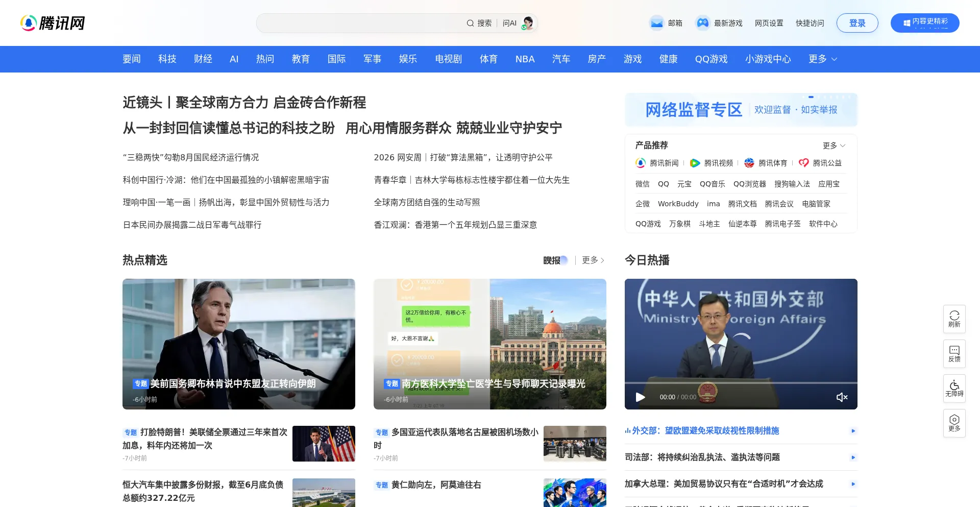Open the 快捷访问 menu

(x=810, y=23)
